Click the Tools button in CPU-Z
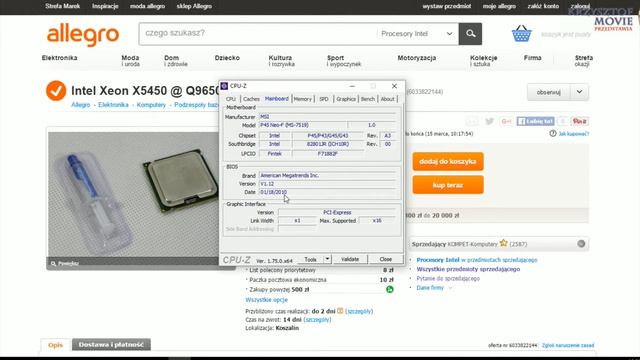 click(x=310, y=259)
